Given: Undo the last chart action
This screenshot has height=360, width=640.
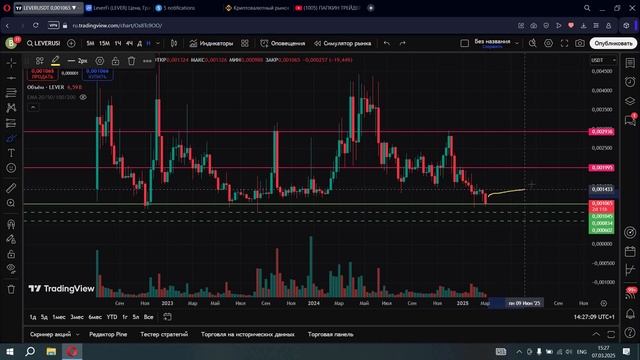Looking at the screenshot, I should (387, 43).
